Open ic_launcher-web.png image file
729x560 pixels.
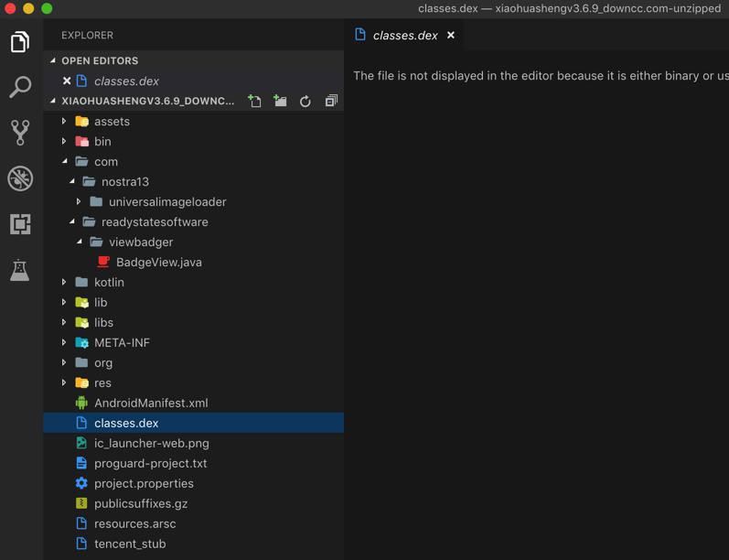[x=151, y=443]
